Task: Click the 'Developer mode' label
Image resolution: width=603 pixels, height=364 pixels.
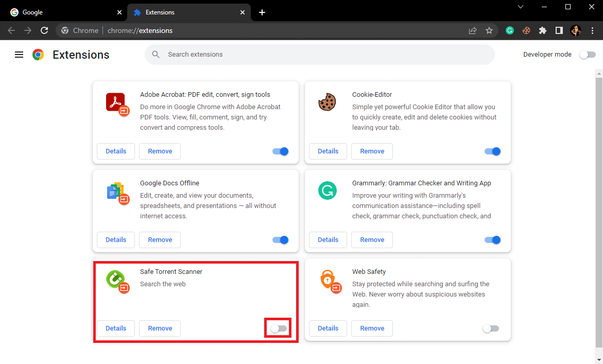Action: coord(547,55)
